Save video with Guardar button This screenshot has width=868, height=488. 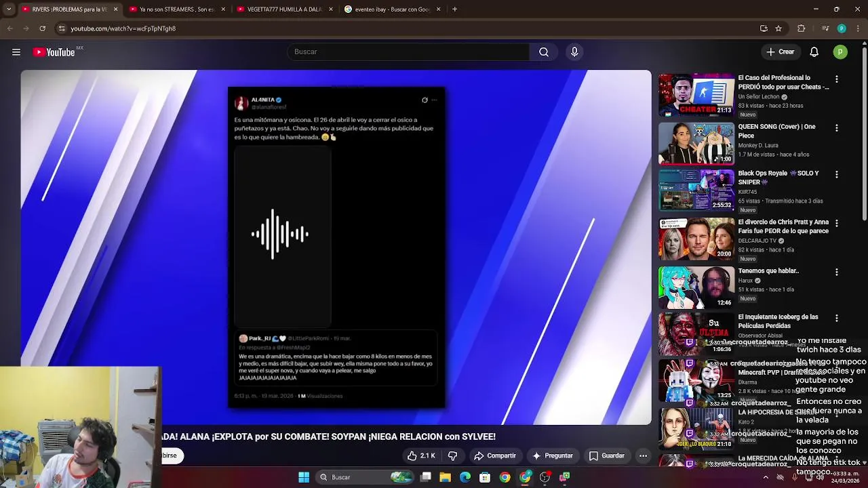tap(607, 456)
